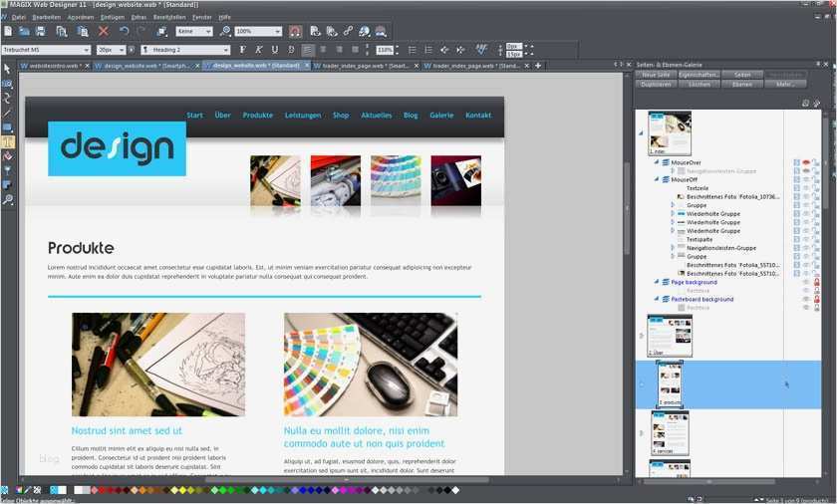Screen dimensions: 837x504
Task: Choose the Selector arrow tool
Action: coord(8,70)
